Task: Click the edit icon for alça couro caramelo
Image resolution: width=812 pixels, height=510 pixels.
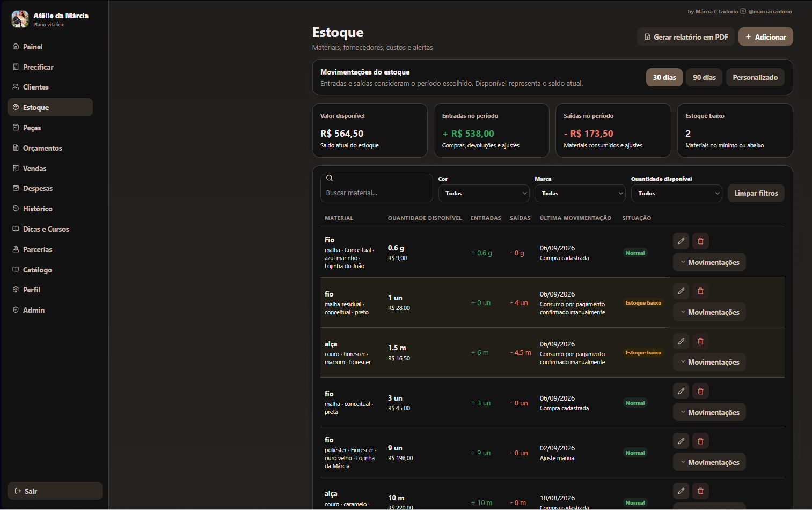Action: [681, 491]
